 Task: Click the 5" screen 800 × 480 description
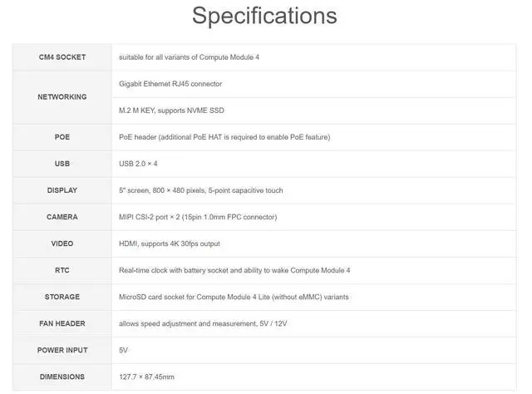201,190
